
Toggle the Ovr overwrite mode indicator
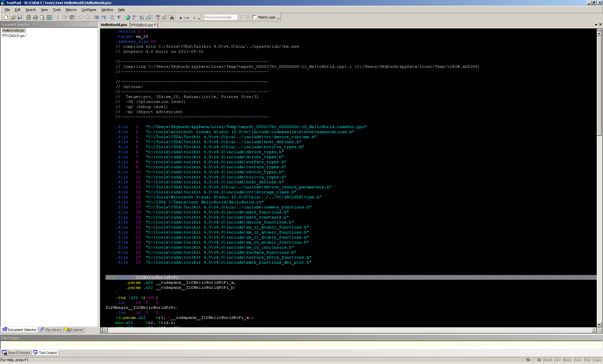[558, 360]
